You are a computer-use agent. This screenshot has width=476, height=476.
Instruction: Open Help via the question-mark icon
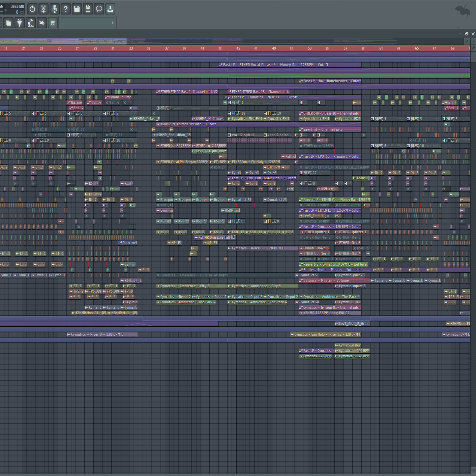coord(66,9)
